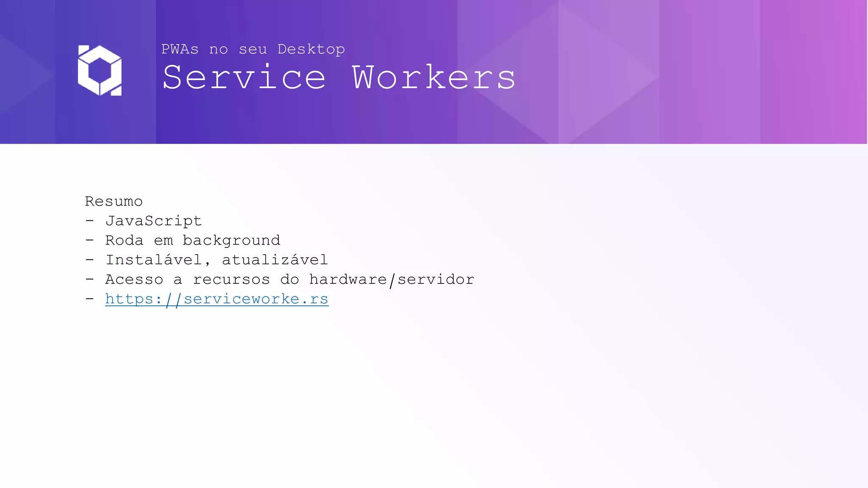Select the '- JavaScript' bullet line
The height and width of the screenshot is (488, 868).
(143, 221)
